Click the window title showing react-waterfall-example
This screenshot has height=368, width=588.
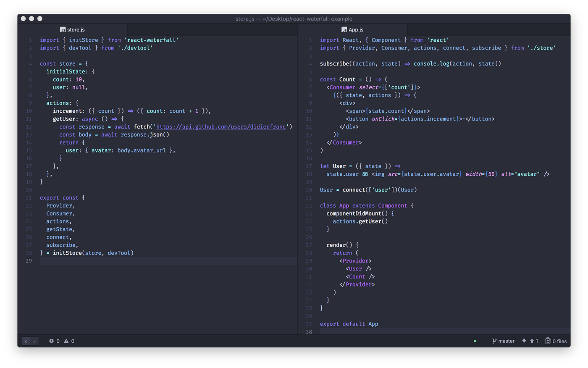[294, 18]
